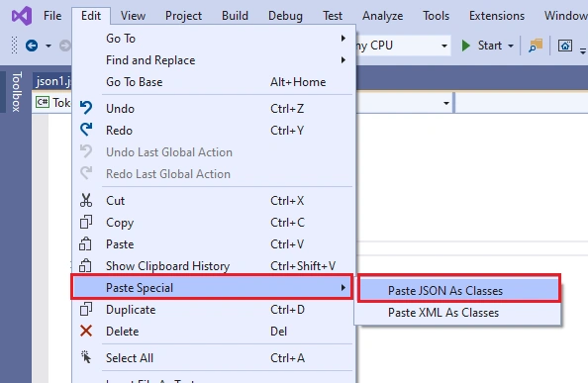The image size is (588, 383).
Task: Open the Debug menu
Action: coord(285,16)
